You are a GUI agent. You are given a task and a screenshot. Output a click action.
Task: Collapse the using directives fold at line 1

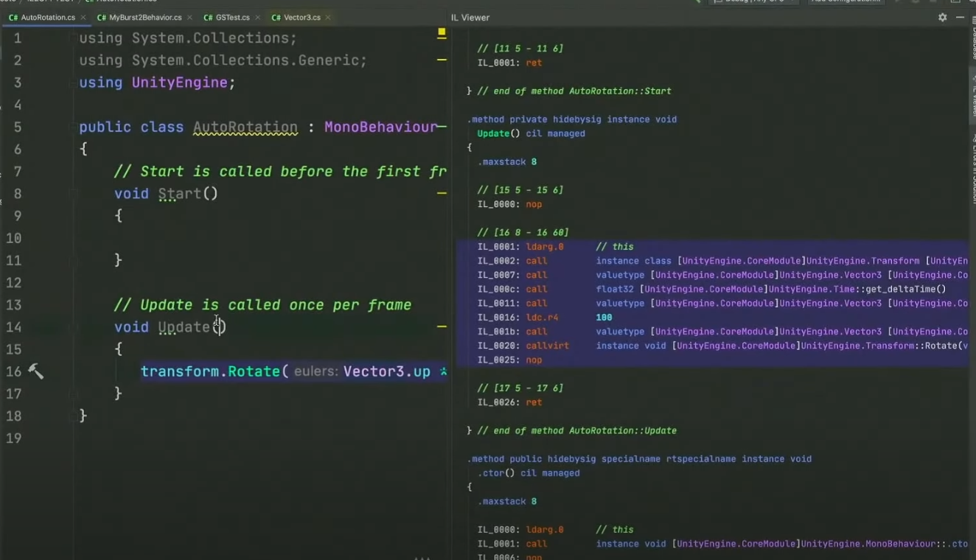[73, 38]
